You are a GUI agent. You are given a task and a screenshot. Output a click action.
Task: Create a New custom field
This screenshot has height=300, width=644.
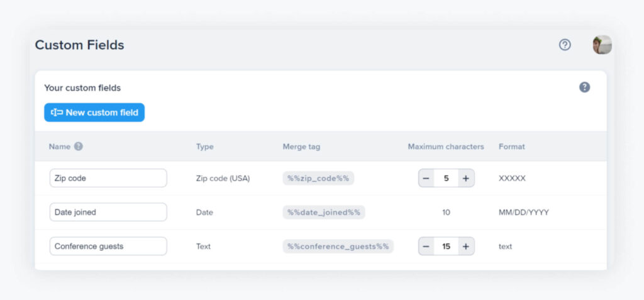pos(94,113)
